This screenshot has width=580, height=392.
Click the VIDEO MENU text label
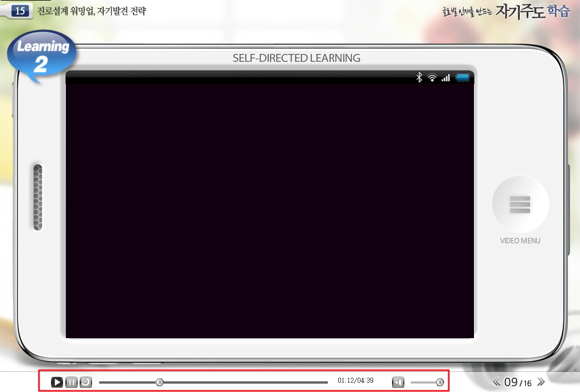(520, 241)
